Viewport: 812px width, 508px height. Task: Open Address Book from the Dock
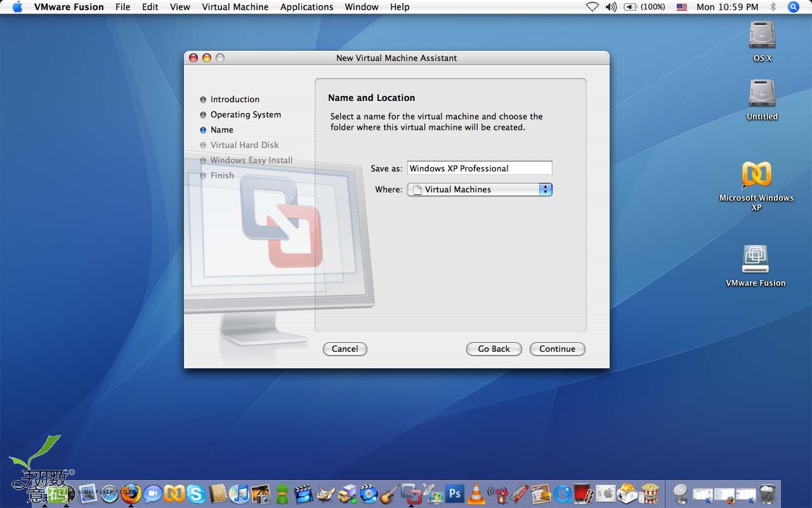(x=218, y=493)
